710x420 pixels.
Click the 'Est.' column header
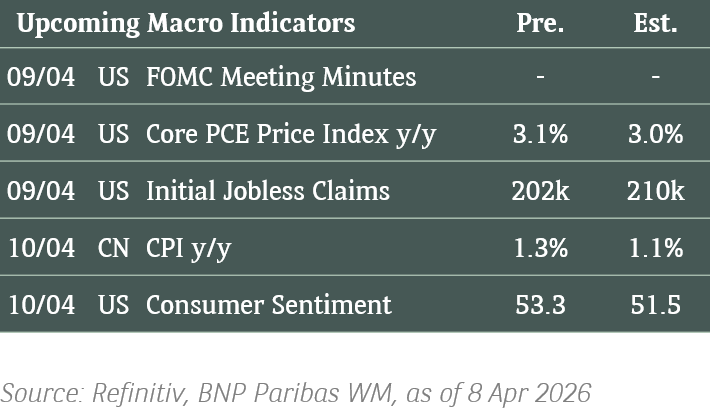(656, 23)
